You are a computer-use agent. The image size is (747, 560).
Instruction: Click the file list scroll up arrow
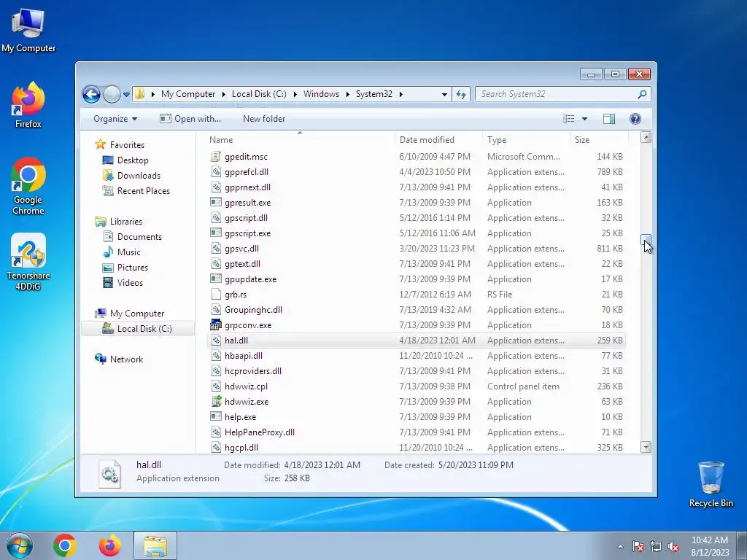646,138
